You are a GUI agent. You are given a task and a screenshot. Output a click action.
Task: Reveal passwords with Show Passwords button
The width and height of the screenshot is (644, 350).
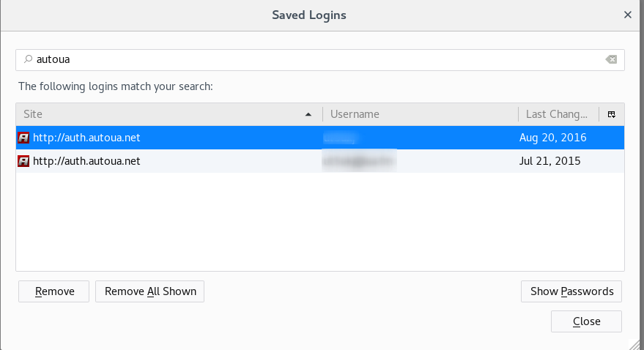pos(571,291)
